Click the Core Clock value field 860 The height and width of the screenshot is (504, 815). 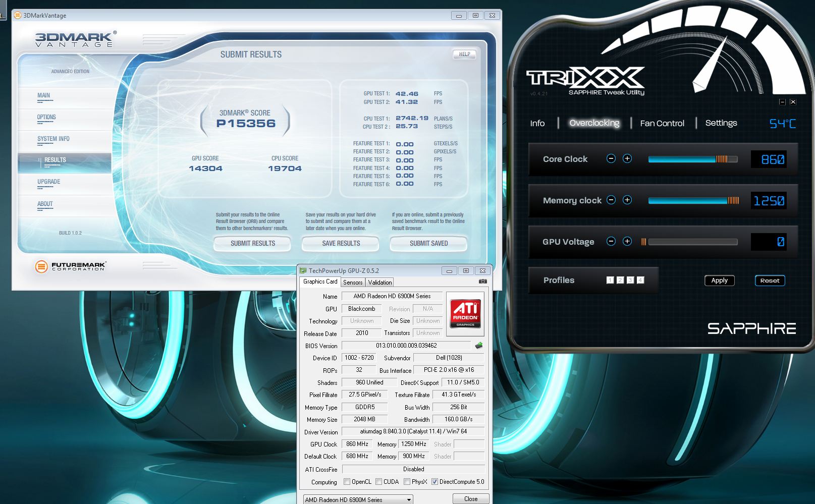click(x=769, y=159)
